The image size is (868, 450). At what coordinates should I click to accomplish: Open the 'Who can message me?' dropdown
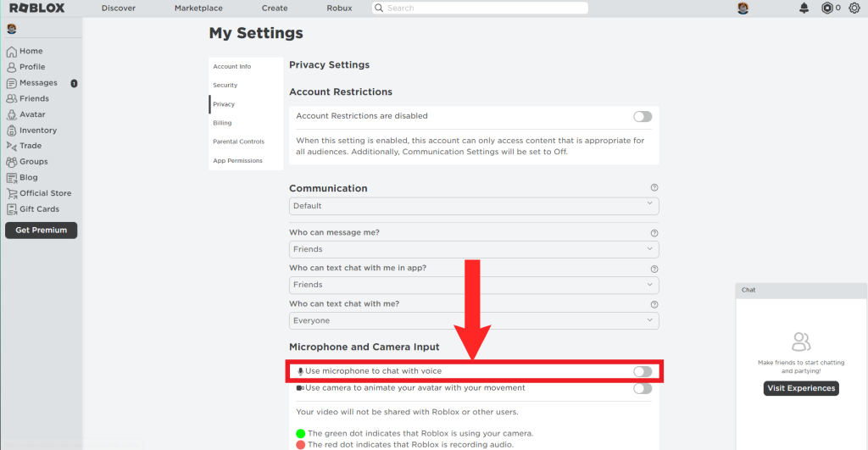click(x=474, y=249)
